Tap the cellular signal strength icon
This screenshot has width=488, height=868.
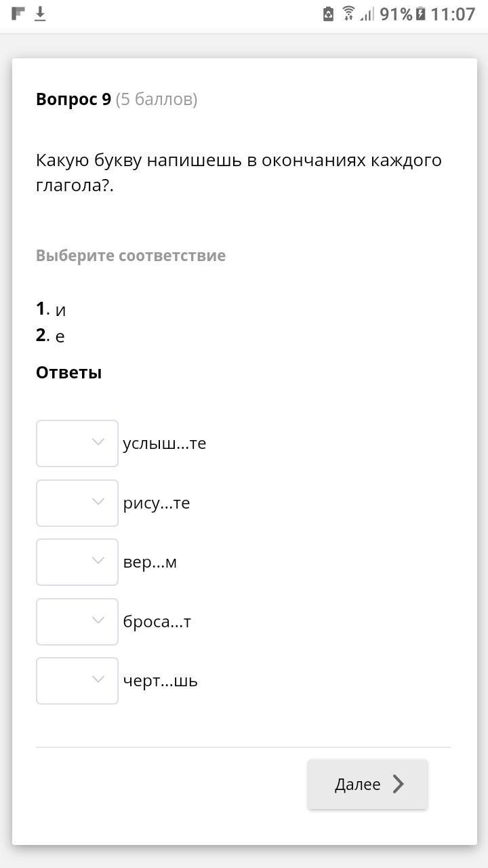[367, 14]
